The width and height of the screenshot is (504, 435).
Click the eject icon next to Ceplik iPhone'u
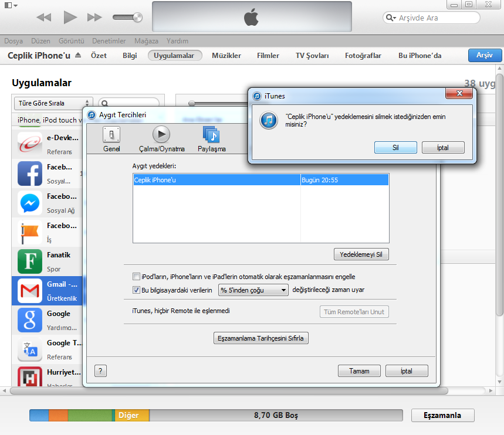(78, 55)
